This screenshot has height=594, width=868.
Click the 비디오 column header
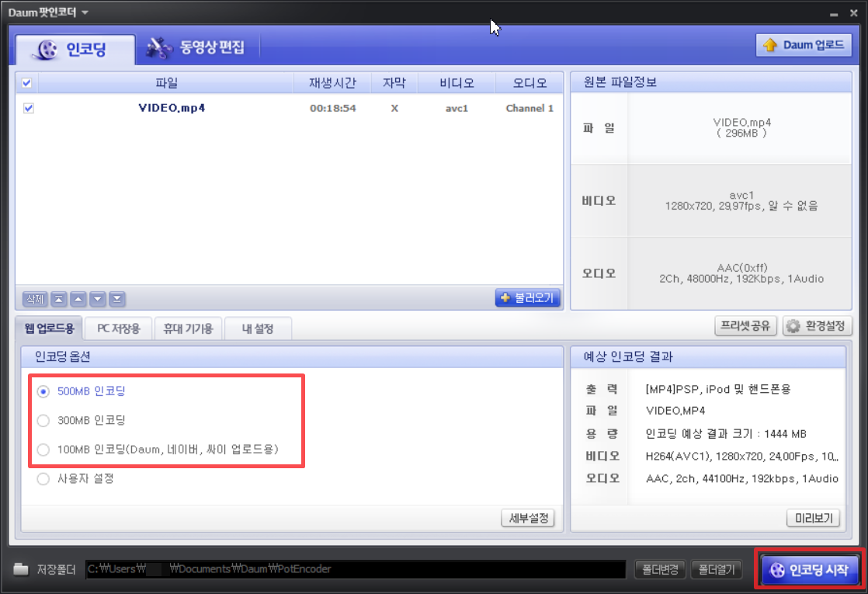click(457, 83)
